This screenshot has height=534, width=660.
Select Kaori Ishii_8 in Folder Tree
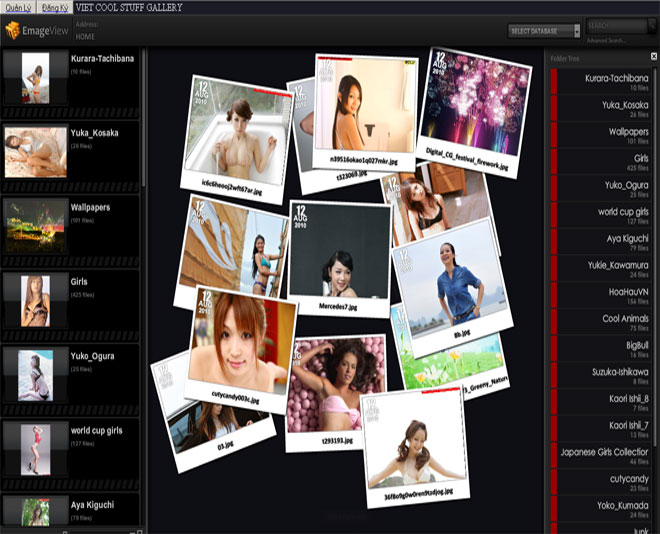[601, 402]
